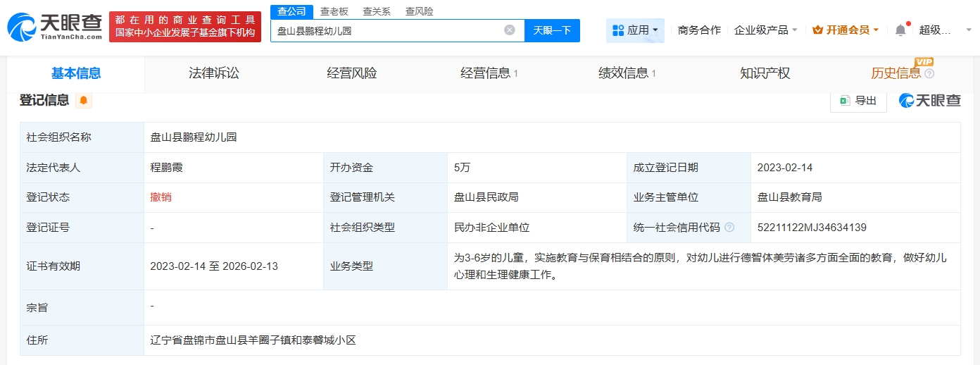Expand the 超级 user account menu

tap(943, 30)
